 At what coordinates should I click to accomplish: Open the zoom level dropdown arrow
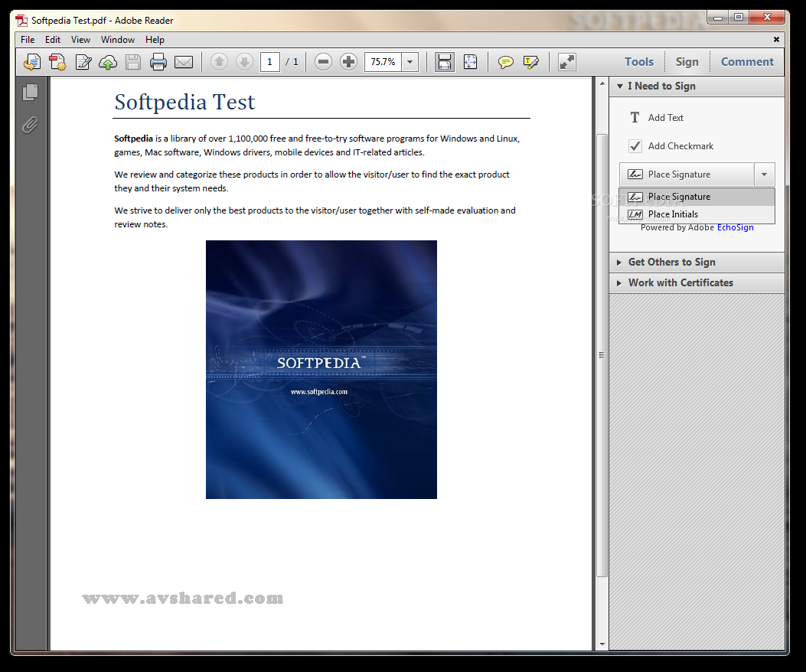pyautogui.click(x=410, y=62)
